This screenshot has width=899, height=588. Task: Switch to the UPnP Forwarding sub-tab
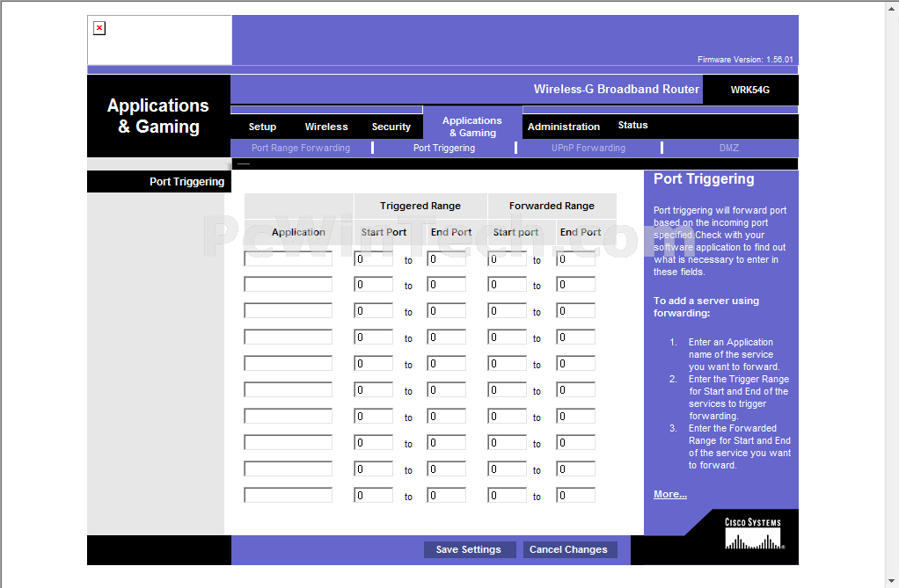pyautogui.click(x=588, y=148)
